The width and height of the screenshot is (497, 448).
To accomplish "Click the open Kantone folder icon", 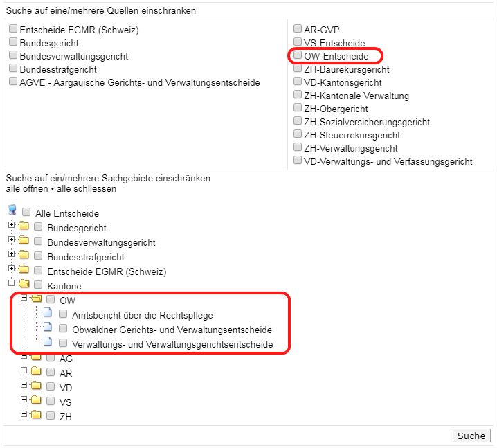I will [24, 284].
